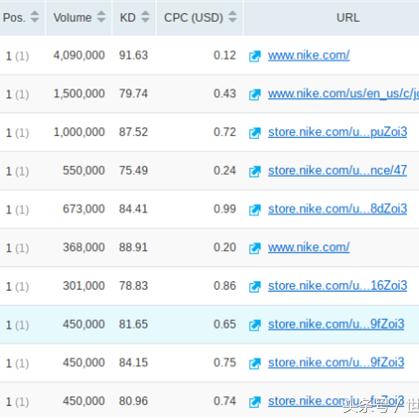Select KD value 87.52
The height and width of the screenshot is (419, 419).
click(133, 132)
